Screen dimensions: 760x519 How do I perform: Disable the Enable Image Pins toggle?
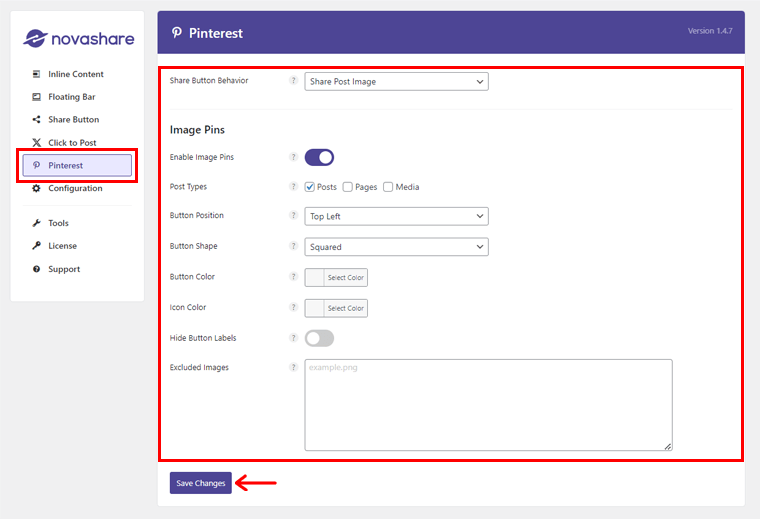tap(319, 157)
